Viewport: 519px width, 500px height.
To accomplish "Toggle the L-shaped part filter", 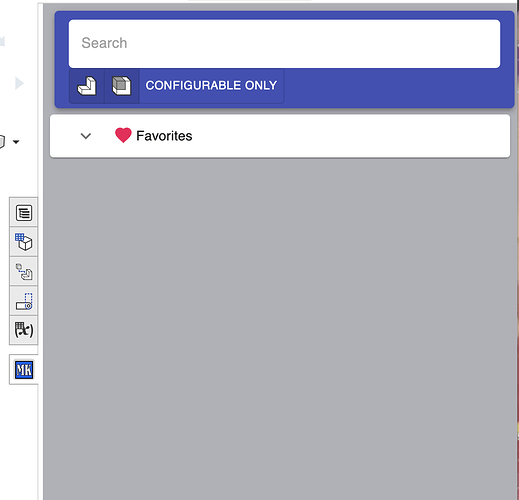I will [x=87, y=86].
